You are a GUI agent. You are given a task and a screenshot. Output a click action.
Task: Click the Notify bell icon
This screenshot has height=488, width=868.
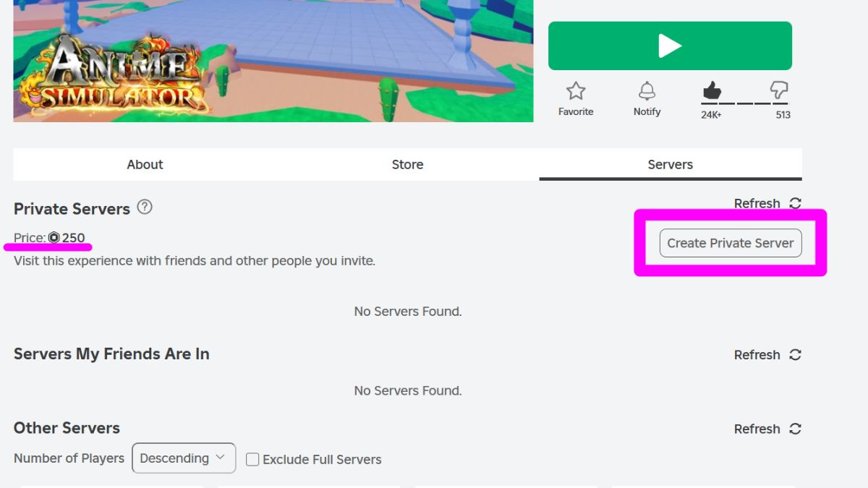pyautogui.click(x=647, y=91)
